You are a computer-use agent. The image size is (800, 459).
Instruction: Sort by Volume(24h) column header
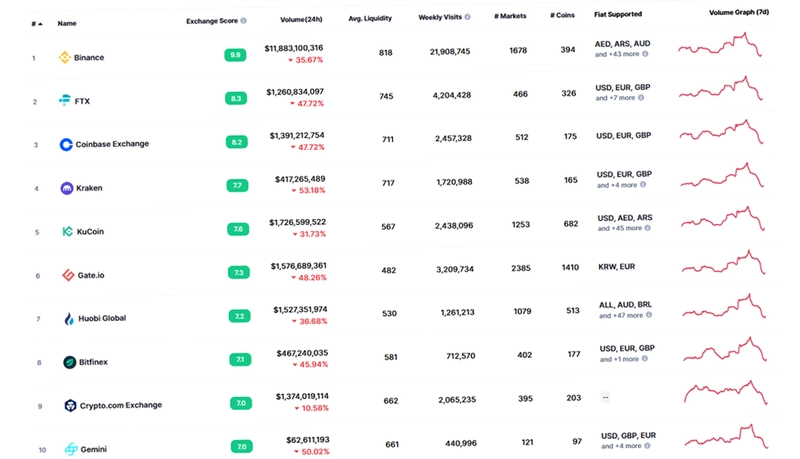pyautogui.click(x=301, y=19)
